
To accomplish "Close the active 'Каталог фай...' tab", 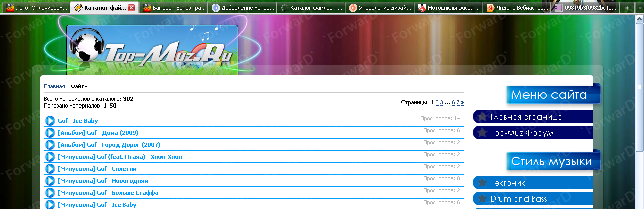I will pos(131,8).
